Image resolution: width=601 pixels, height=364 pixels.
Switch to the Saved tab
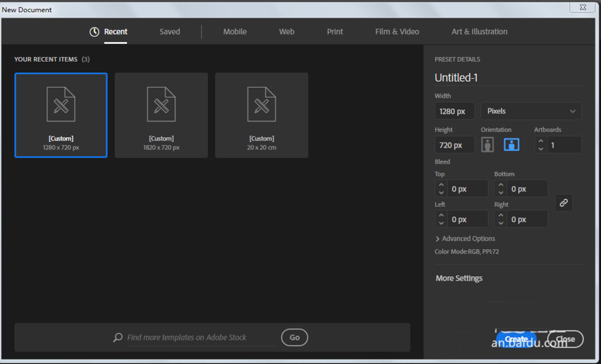click(x=170, y=32)
